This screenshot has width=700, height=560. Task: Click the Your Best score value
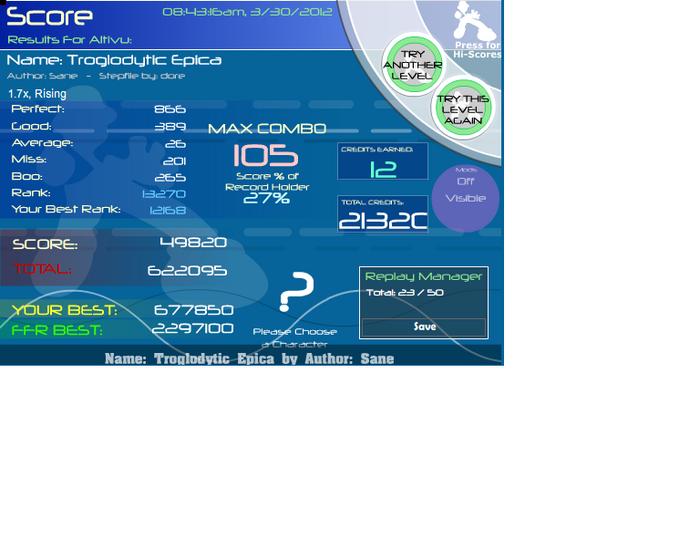(x=193, y=309)
